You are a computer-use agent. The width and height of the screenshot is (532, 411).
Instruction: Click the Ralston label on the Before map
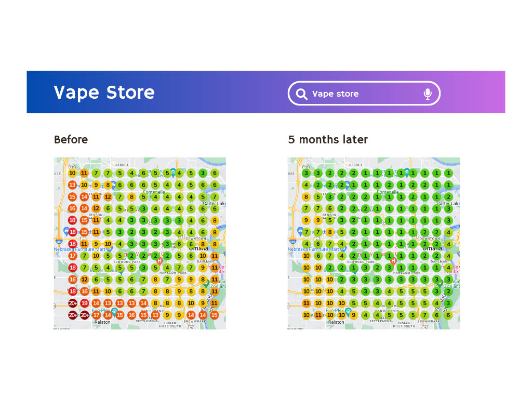point(102,322)
